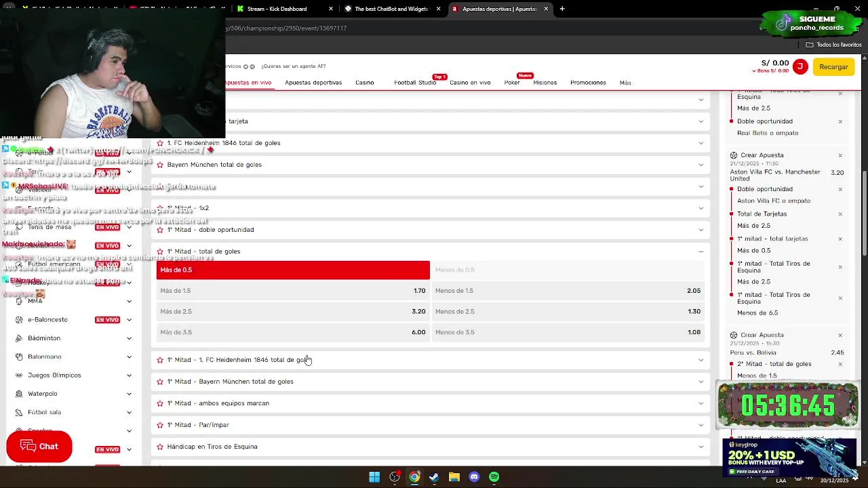Select 'Más de 3.5' odds 6.00
868x488 pixels.
(293, 332)
